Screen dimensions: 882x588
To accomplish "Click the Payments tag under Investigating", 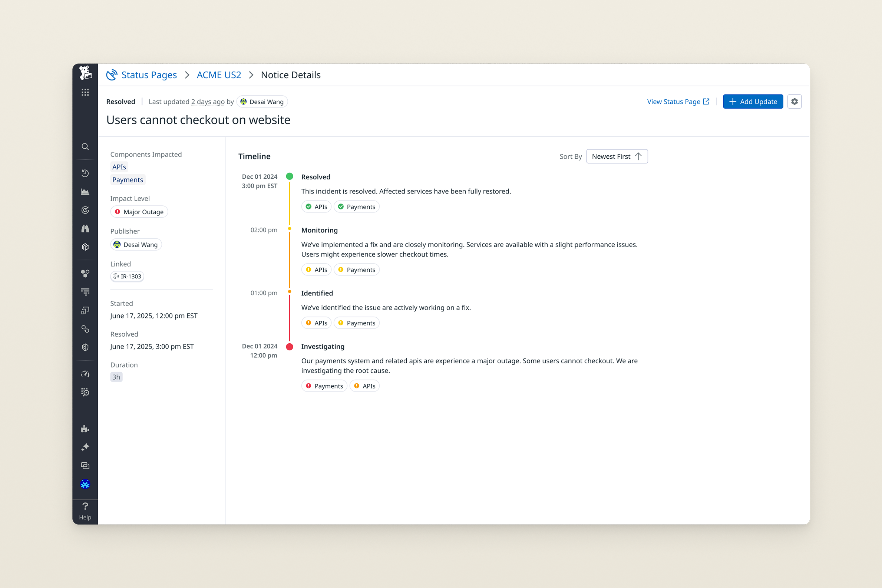I will click(x=324, y=386).
